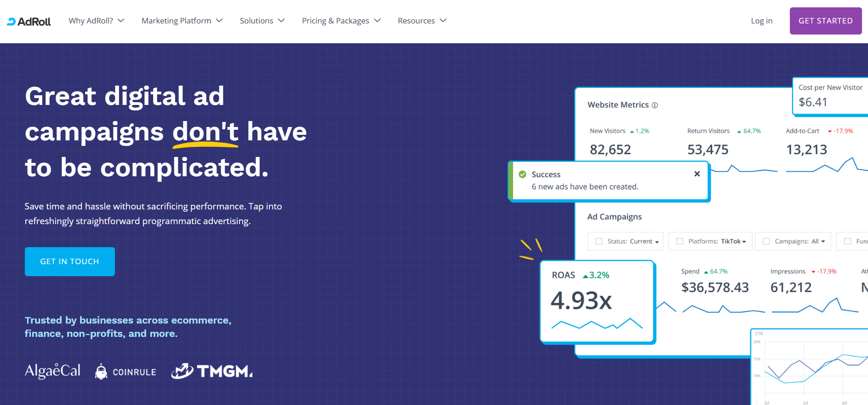Expand the Marketing Platform chevron
868x405 pixels.
pos(219,21)
